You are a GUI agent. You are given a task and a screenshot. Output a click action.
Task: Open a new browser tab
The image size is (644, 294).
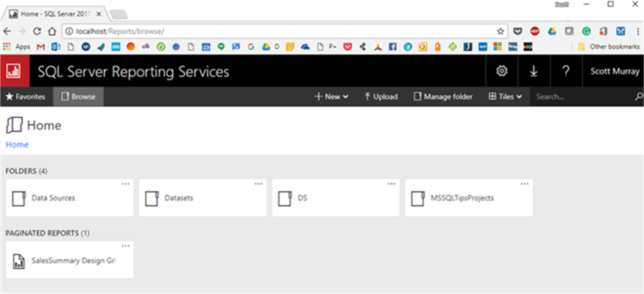(118, 15)
